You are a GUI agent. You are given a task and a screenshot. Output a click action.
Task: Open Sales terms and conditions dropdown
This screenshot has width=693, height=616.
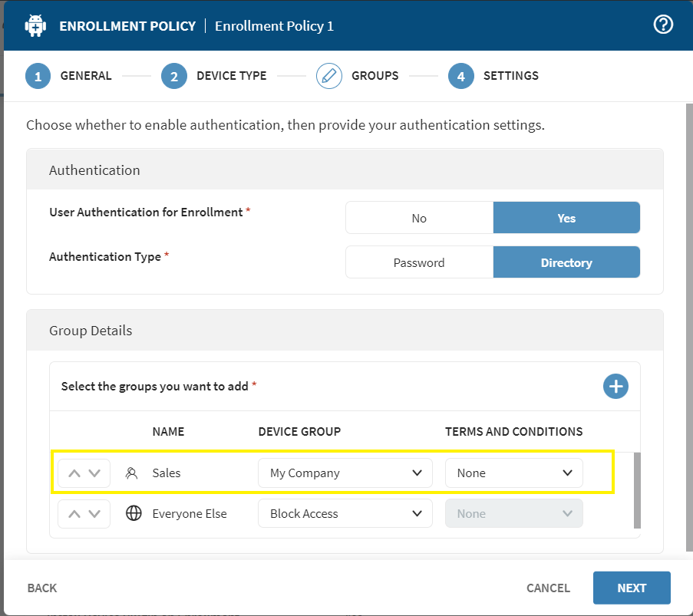coord(513,473)
